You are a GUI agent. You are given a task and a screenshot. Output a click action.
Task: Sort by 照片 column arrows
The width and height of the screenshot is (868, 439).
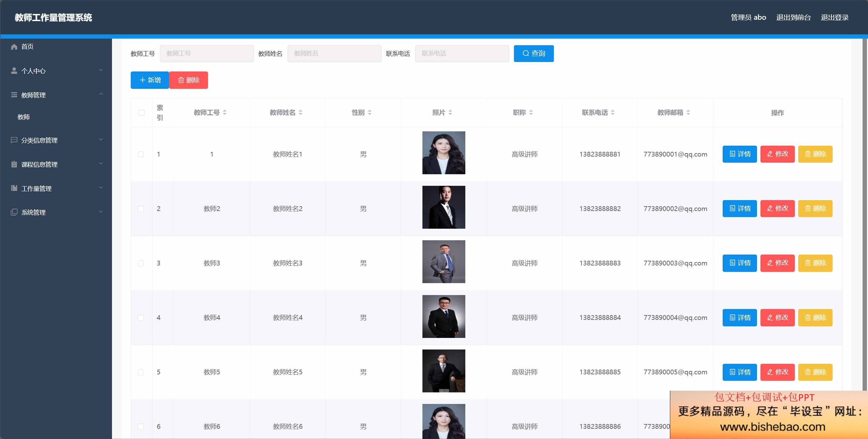click(450, 113)
